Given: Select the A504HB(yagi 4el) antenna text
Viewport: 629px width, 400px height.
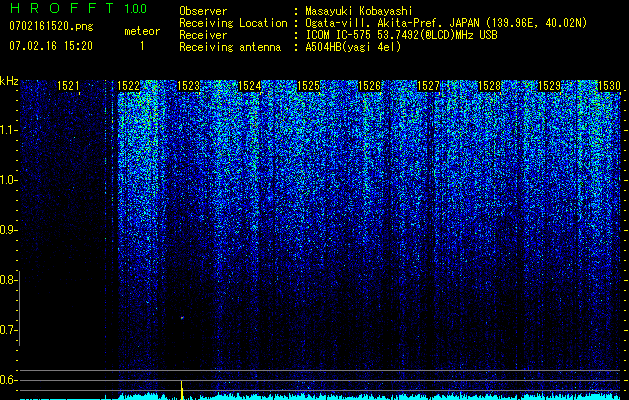Looking at the screenshot, I should point(353,47).
